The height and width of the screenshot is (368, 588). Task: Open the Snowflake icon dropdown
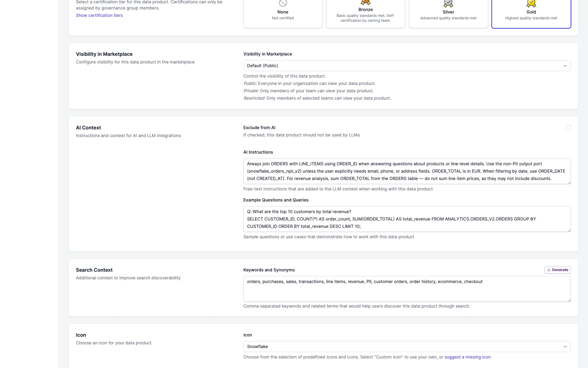[x=407, y=347]
